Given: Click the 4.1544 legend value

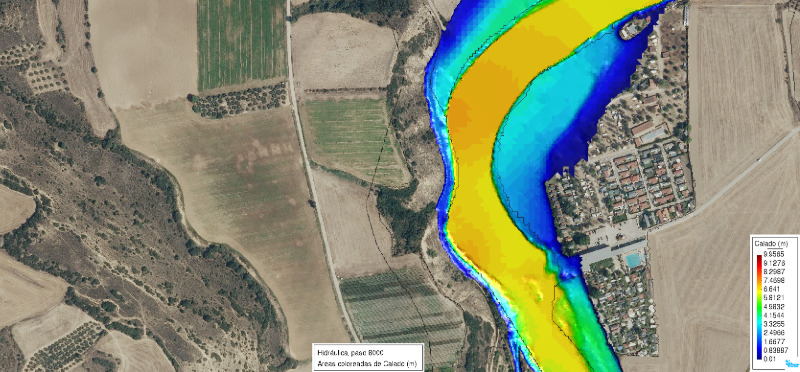Looking at the screenshot, I should tap(774, 314).
